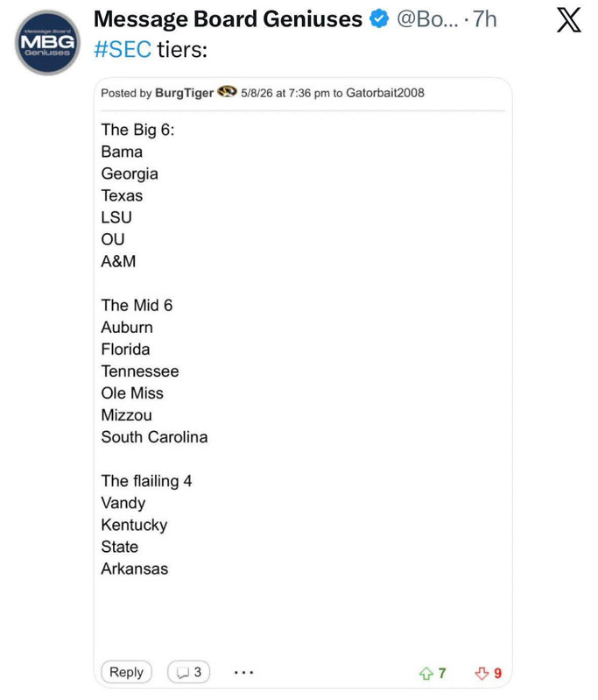This screenshot has width=598, height=700.
Task: Click the downvote count 9
Action: [x=497, y=673]
